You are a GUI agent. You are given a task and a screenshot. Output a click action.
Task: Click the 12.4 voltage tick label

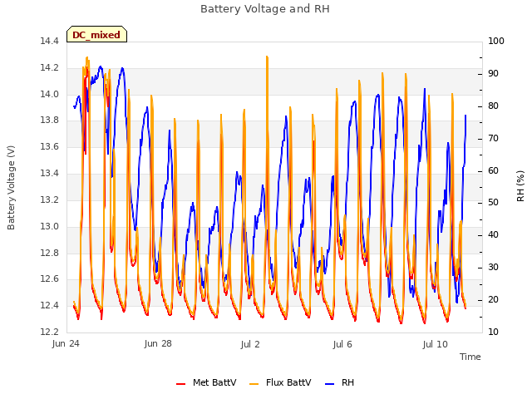click(x=50, y=305)
